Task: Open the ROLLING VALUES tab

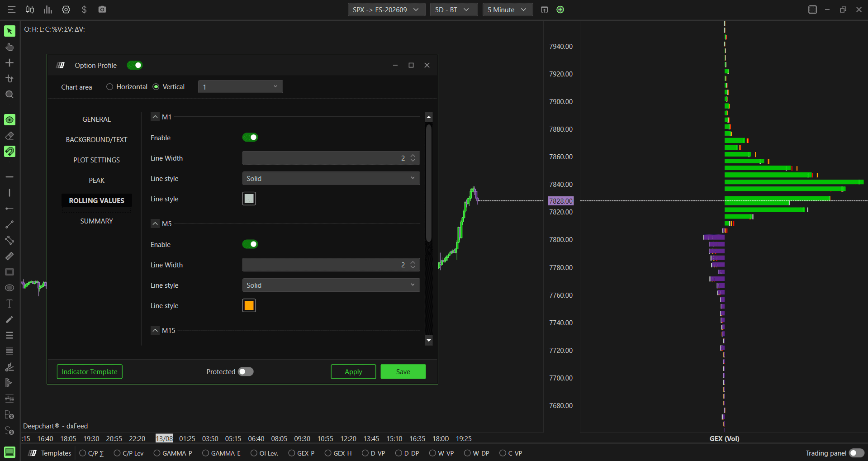Action: coord(96,200)
